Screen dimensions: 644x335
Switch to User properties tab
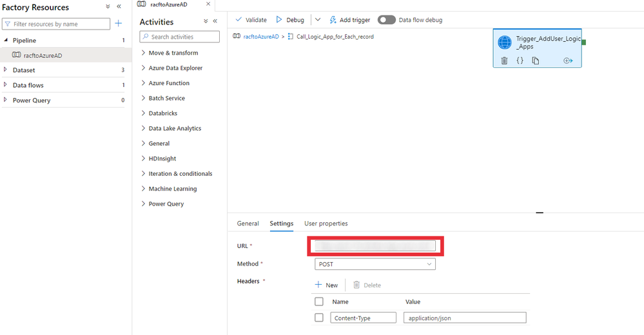click(326, 224)
